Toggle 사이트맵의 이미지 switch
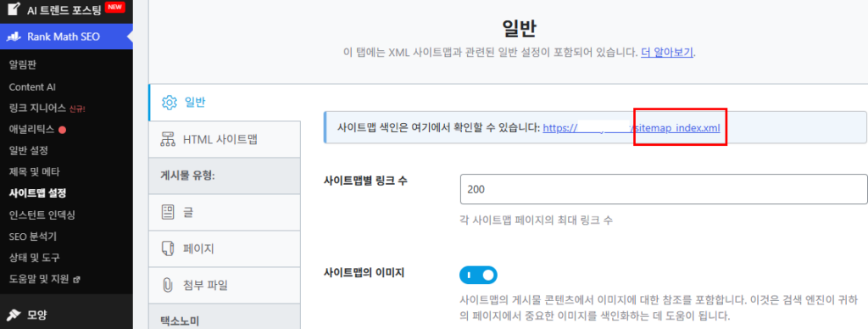The height and width of the screenshot is (329, 868). coord(478,275)
